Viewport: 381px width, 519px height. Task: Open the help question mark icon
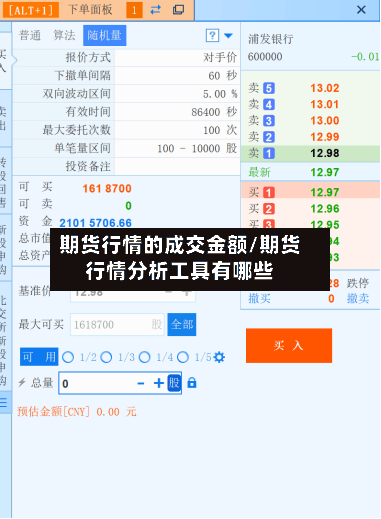point(212,35)
